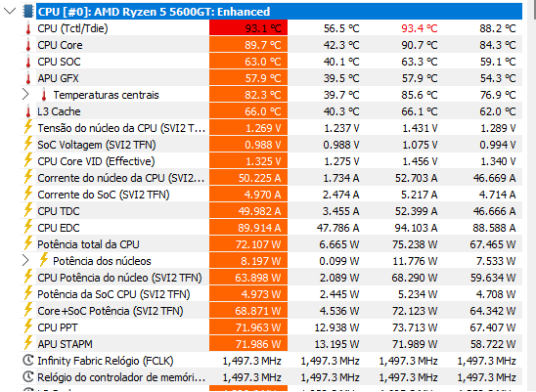Select the Potência total da CPU label
This screenshot has height=392, width=536.
pyautogui.click(x=88, y=244)
